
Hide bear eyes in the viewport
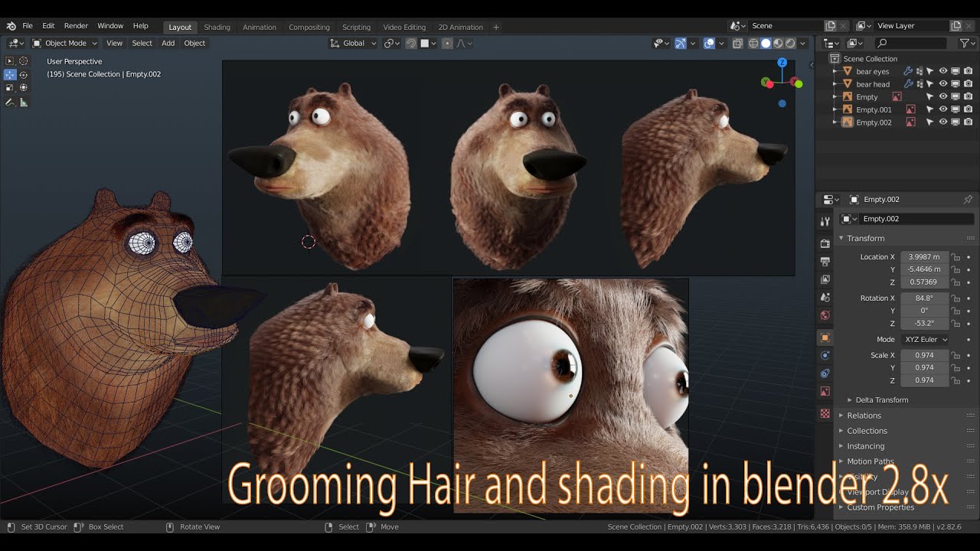click(943, 71)
